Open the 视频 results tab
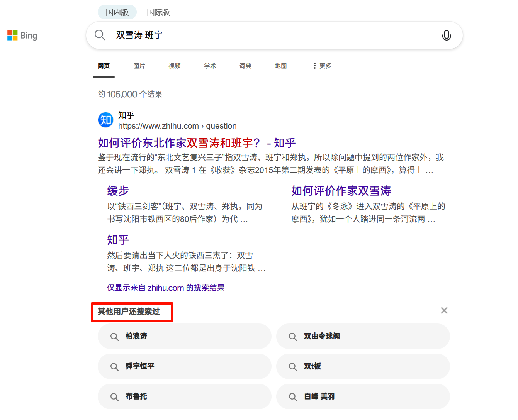Image resolution: width=518 pixels, height=420 pixels. click(x=175, y=66)
